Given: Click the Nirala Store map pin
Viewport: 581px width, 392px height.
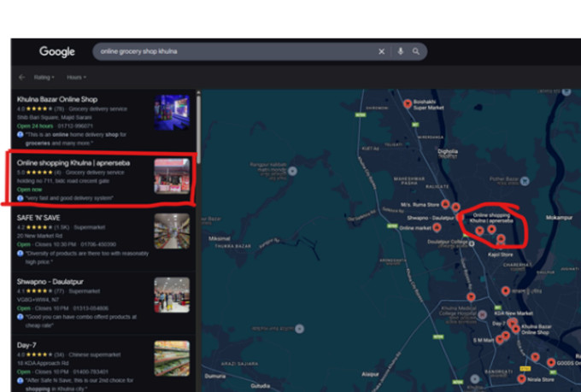Looking at the screenshot, I should click(521, 378).
